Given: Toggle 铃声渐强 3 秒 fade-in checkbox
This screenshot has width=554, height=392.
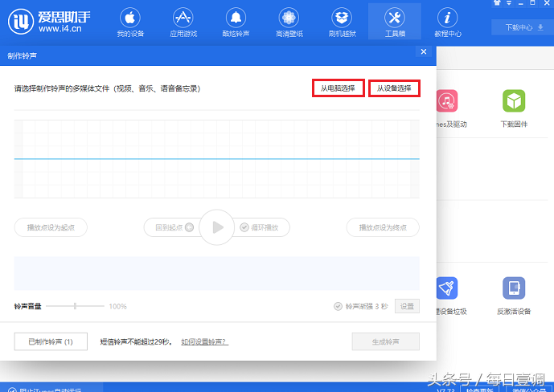Looking at the screenshot, I should [338, 306].
